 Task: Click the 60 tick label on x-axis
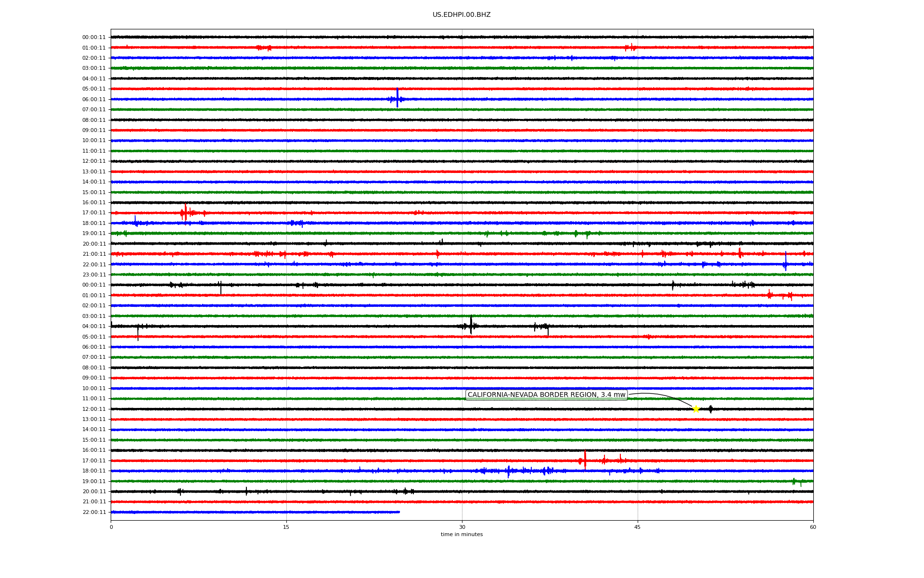click(x=813, y=527)
